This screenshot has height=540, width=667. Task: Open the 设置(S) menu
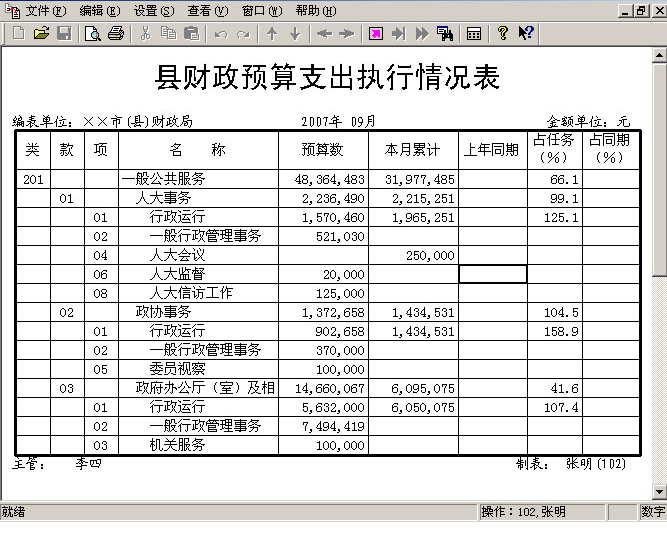tap(154, 11)
